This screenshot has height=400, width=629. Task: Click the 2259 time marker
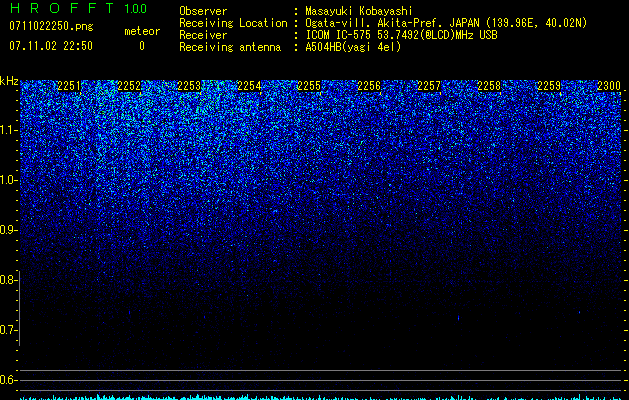(549, 86)
